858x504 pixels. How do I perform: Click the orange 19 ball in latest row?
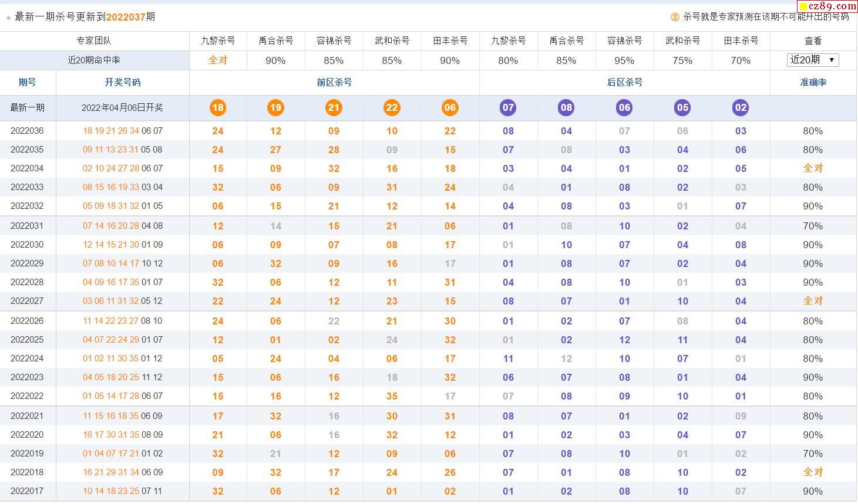[x=275, y=107]
